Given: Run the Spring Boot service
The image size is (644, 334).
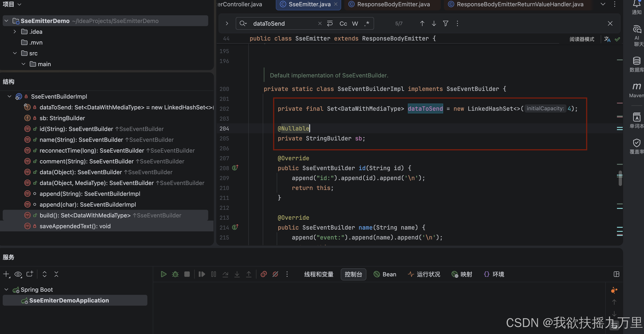Looking at the screenshot, I should (164, 274).
